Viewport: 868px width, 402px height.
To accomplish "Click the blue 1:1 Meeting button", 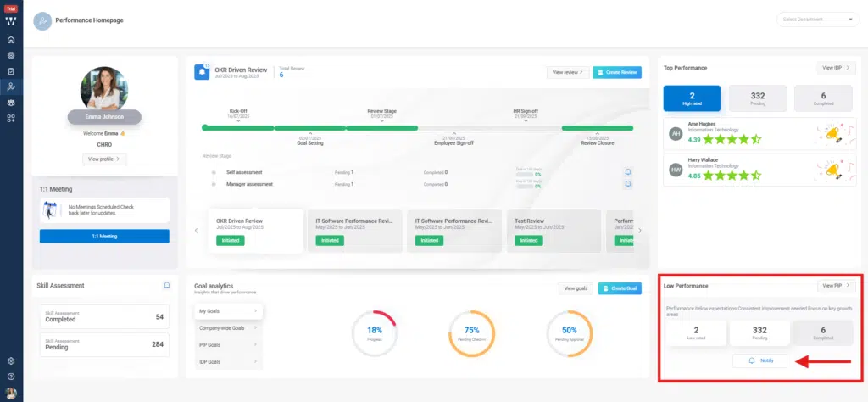I will pyautogui.click(x=104, y=237).
